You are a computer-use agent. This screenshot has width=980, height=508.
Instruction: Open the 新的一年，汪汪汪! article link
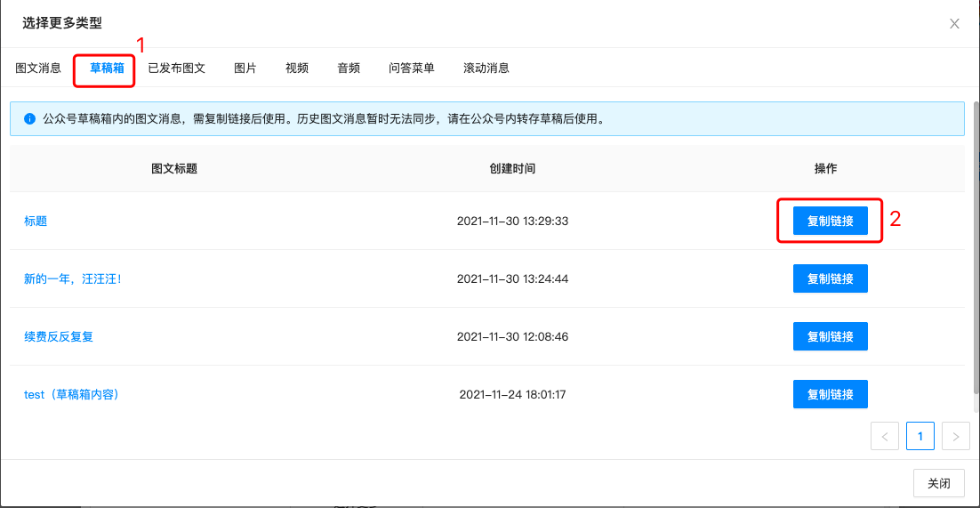72,278
